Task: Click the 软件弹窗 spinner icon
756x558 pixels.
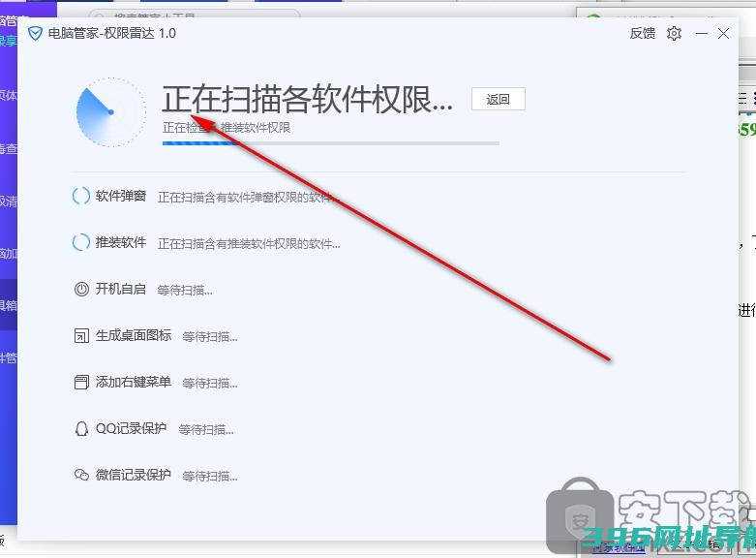Action: [x=81, y=196]
